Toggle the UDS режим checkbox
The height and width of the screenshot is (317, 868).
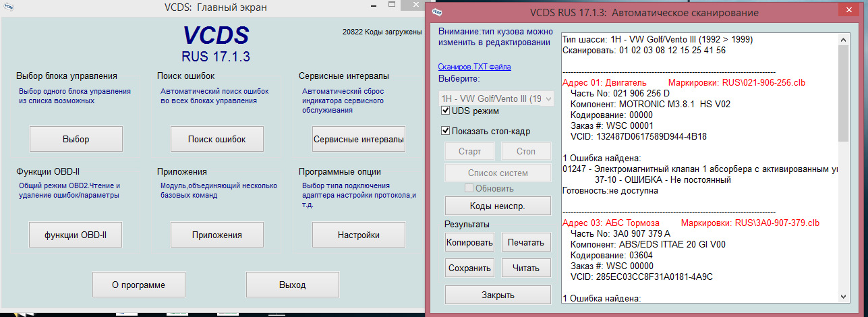tap(446, 110)
